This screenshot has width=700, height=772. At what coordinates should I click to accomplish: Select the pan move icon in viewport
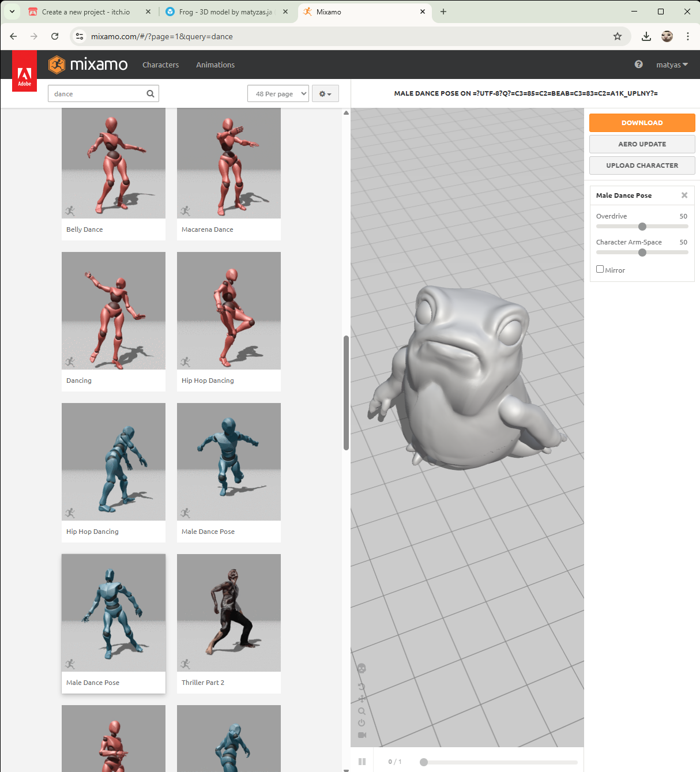point(362,699)
